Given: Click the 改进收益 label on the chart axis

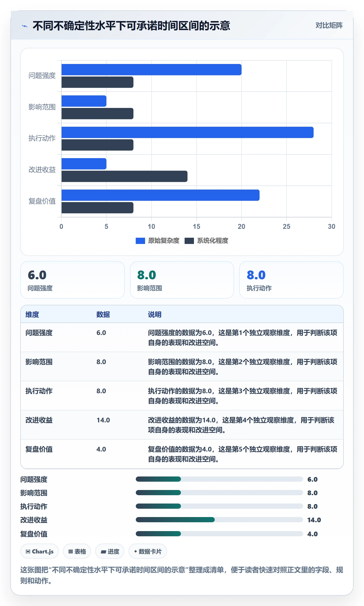Looking at the screenshot, I should point(42,170).
